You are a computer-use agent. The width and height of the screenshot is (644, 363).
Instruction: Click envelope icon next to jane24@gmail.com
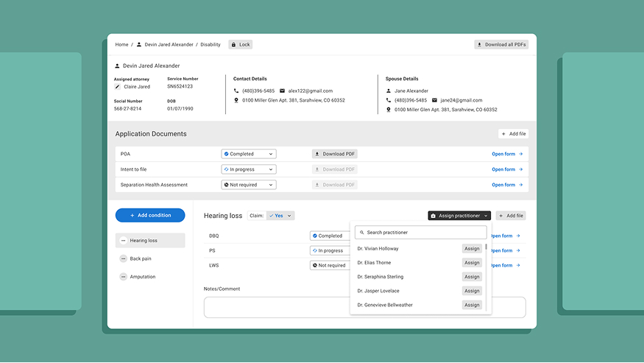click(x=434, y=100)
